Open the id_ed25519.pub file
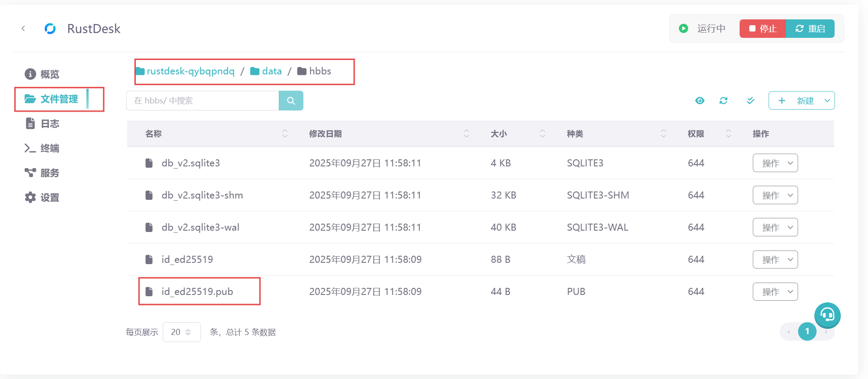Viewport: 868px width, 379px height. pyautogui.click(x=197, y=291)
